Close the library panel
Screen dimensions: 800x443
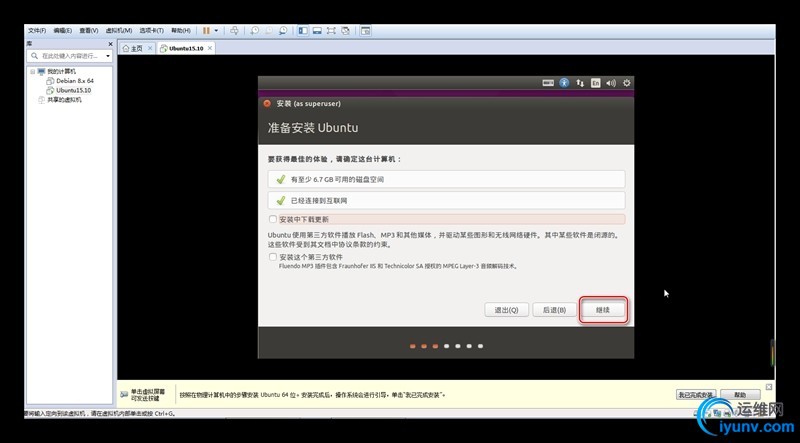(x=110, y=44)
